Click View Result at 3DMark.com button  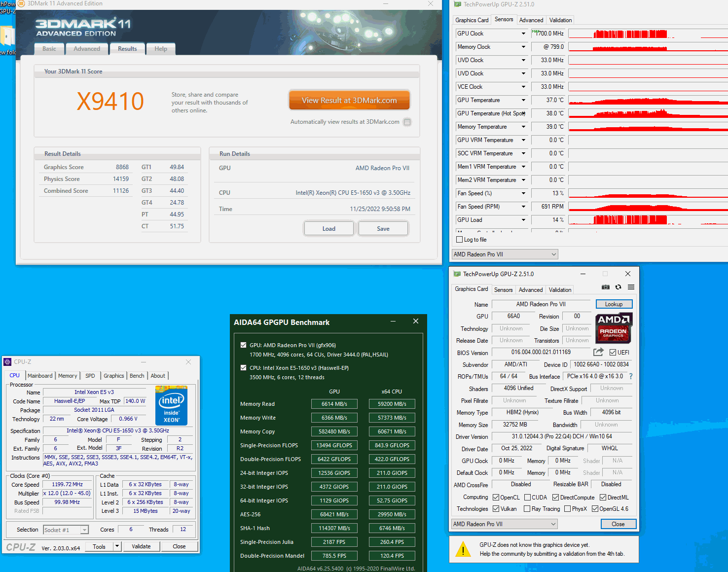coord(349,100)
